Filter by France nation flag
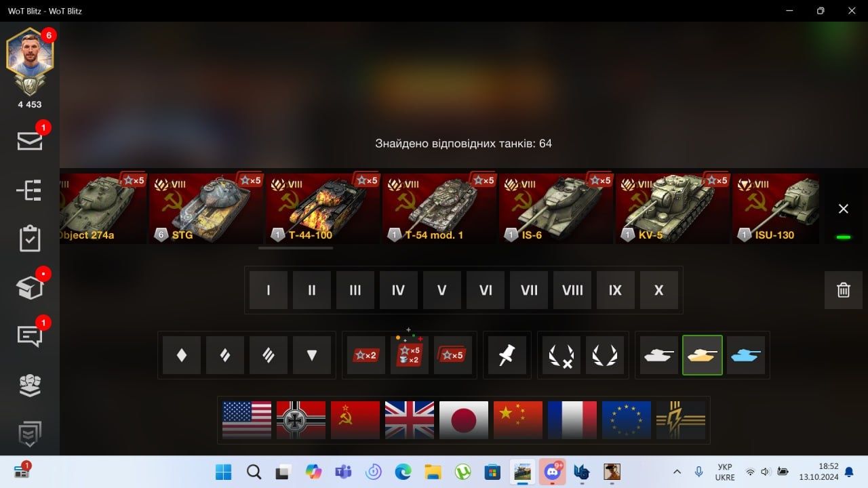Screen dimensions: 868x488 pyautogui.click(x=572, y=420)
